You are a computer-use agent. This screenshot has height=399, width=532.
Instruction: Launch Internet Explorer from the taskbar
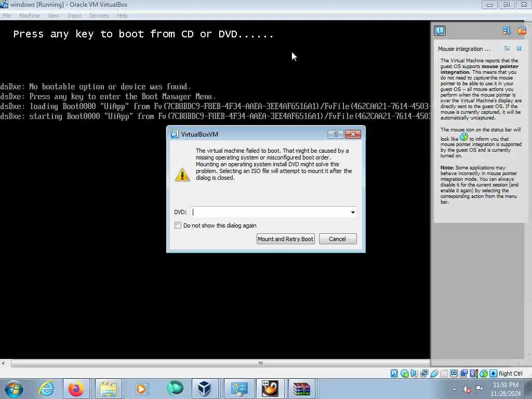[46, 389]
